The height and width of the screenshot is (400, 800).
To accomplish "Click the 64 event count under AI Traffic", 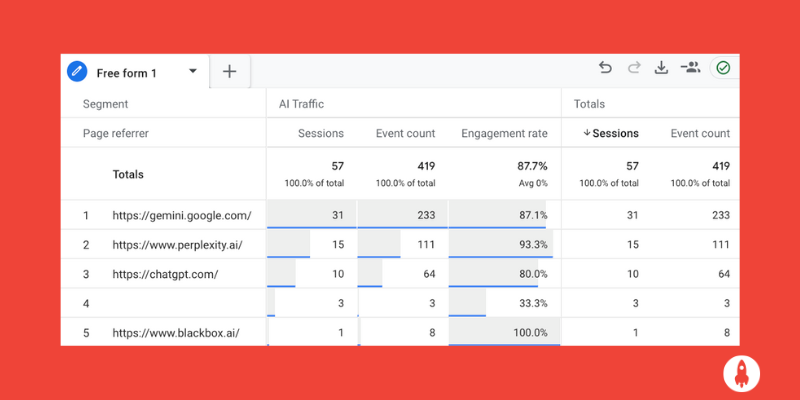I will pos(430,274).
